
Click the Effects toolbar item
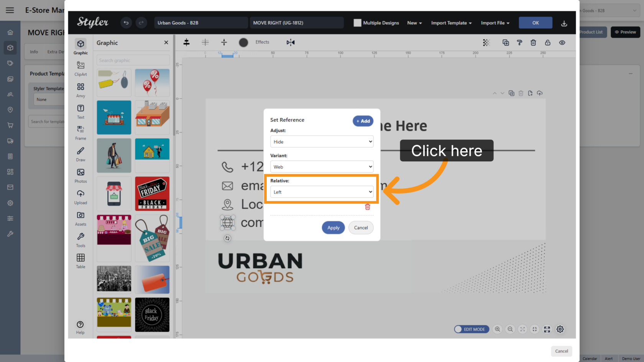[x=262, y=42]
